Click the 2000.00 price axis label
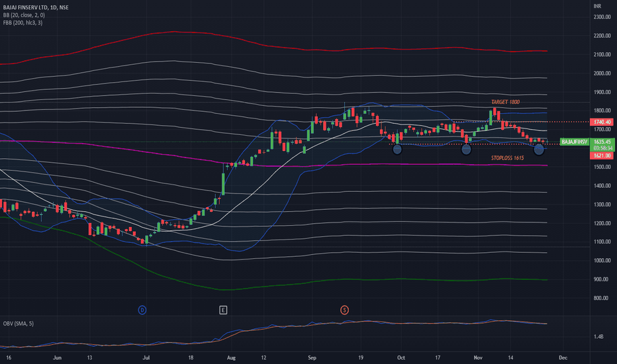Viewport: 617px width, 364px height. pos(602,73)
